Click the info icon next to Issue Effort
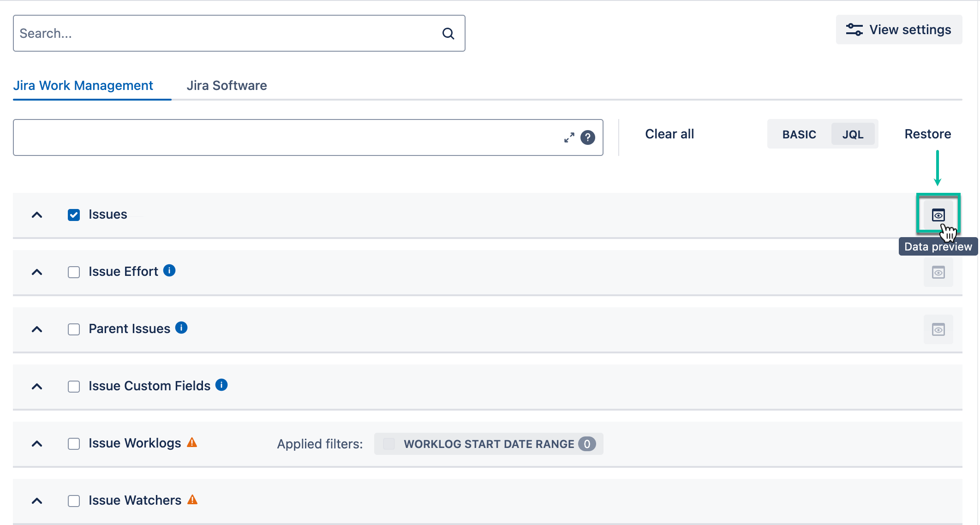 coord(169,270)
